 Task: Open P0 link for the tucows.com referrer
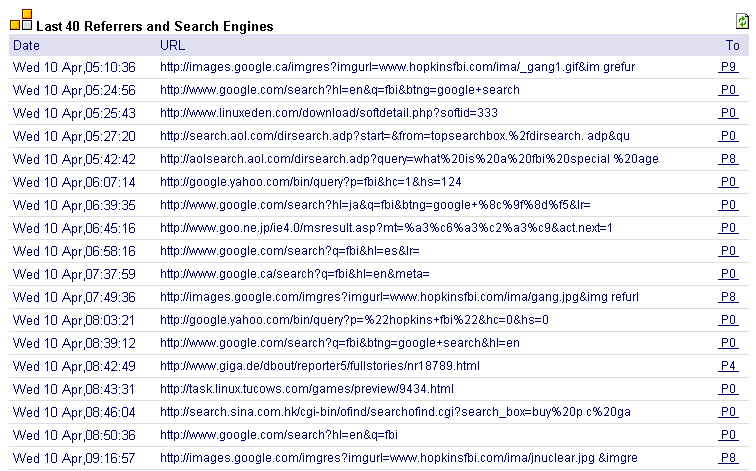point(728,389)
